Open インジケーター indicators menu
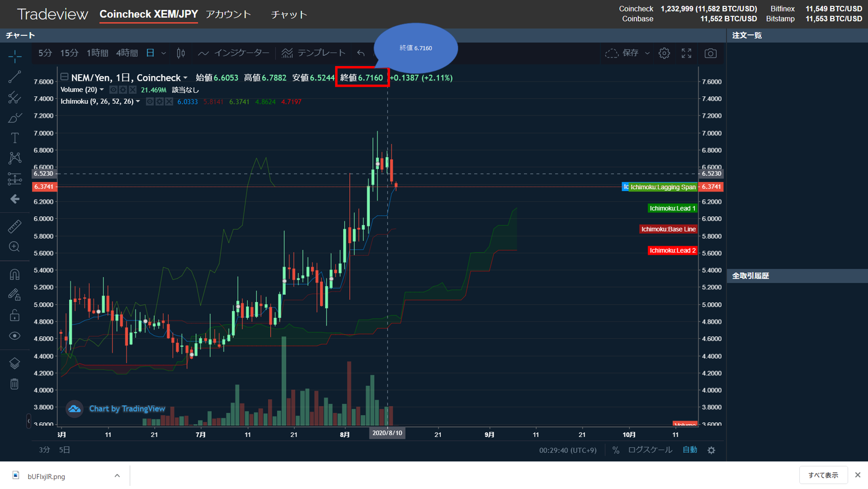The image size is (868, 489). tap(233, 53)
